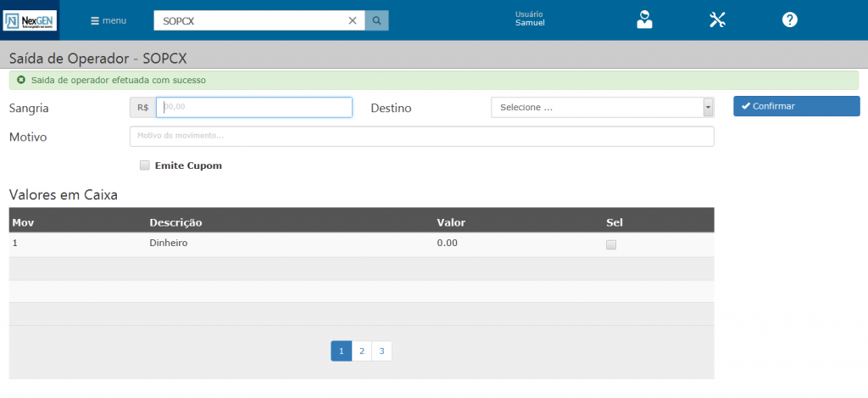The width and height of the screenshot is (868, 398).
Task: Click the Motivo text field
Action: pyautogui.click(x=421, y=136)
